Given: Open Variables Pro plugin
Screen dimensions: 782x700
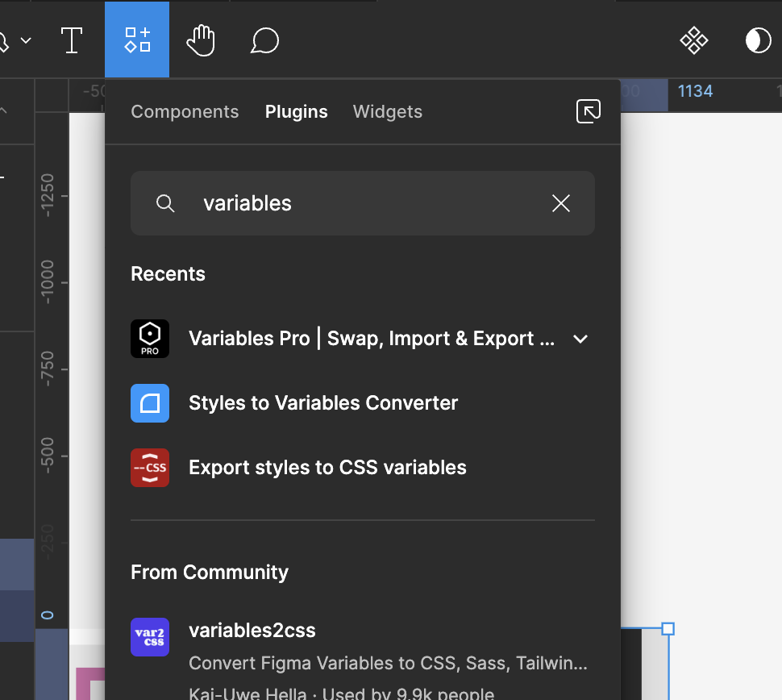Looking at the screenshot, I should pos(363,339).
